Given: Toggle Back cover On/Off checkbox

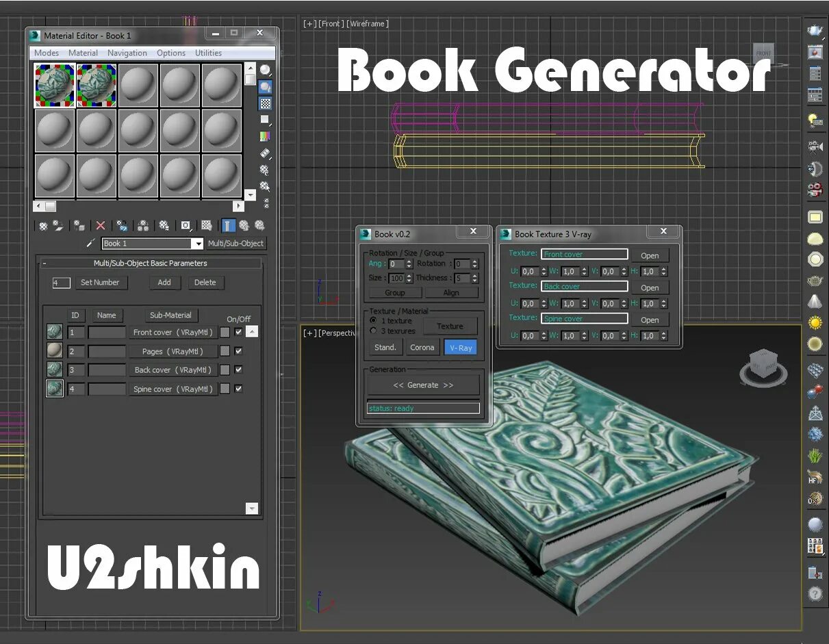Looking at the screenshot, I should click(x=238, y=370).
